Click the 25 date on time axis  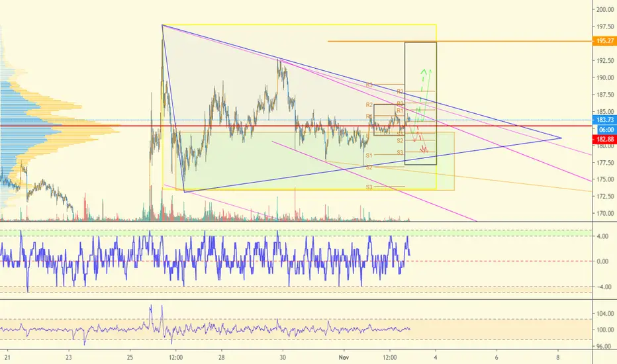coord(130,357)
